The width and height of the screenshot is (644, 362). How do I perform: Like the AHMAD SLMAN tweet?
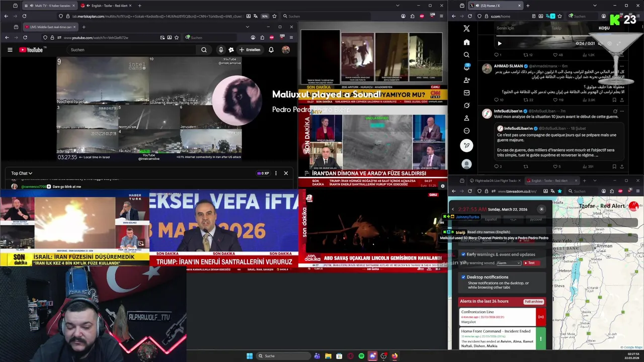(x=556, y=100)
